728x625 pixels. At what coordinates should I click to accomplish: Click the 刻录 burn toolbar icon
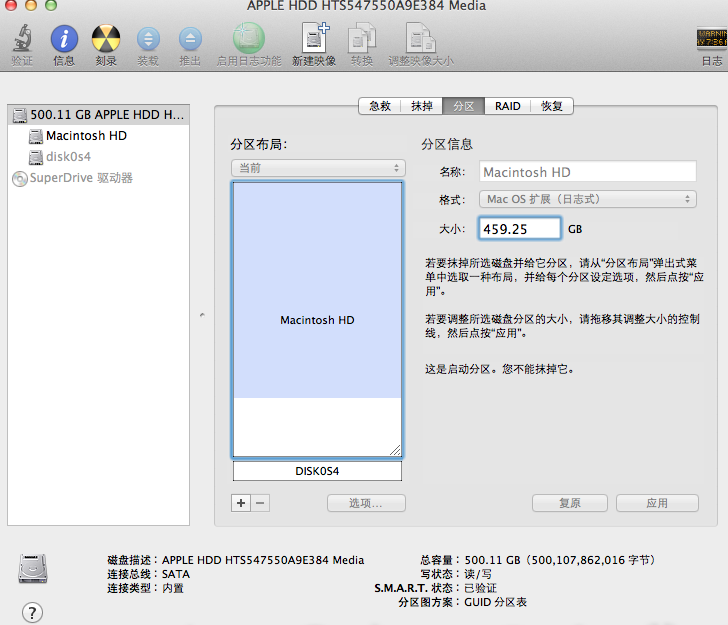click(106, 38)
